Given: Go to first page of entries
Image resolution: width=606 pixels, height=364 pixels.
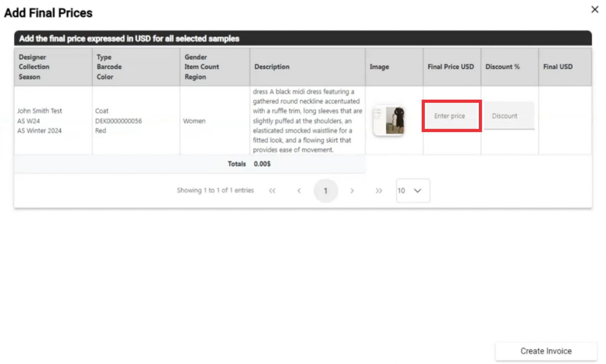Looking at the screenshot, I should pyautogui.click(x=272, y=191).
